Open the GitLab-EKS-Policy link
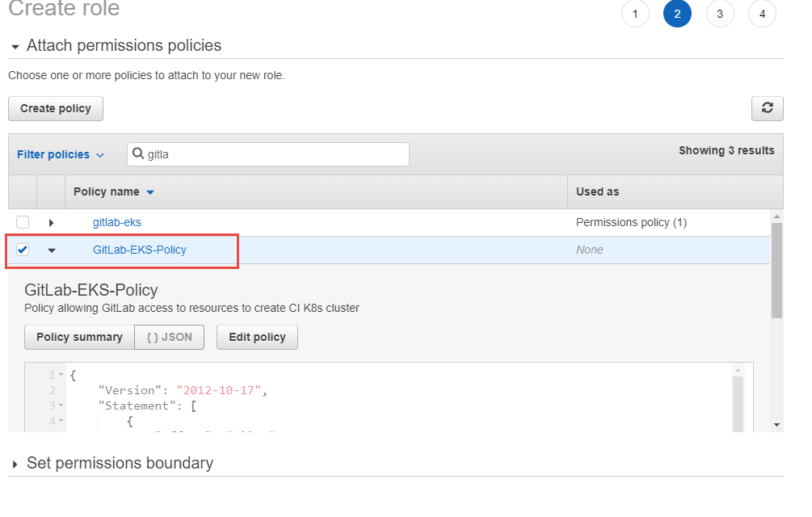Viewport: 812px width, 517px height. click(x=140, y=250)
